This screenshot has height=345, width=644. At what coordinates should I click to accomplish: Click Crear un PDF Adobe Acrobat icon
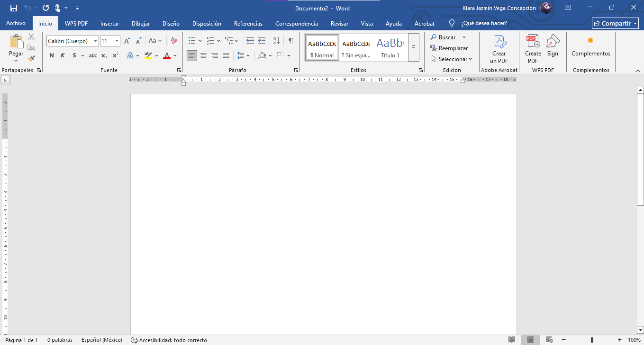(x=499, y=49)
